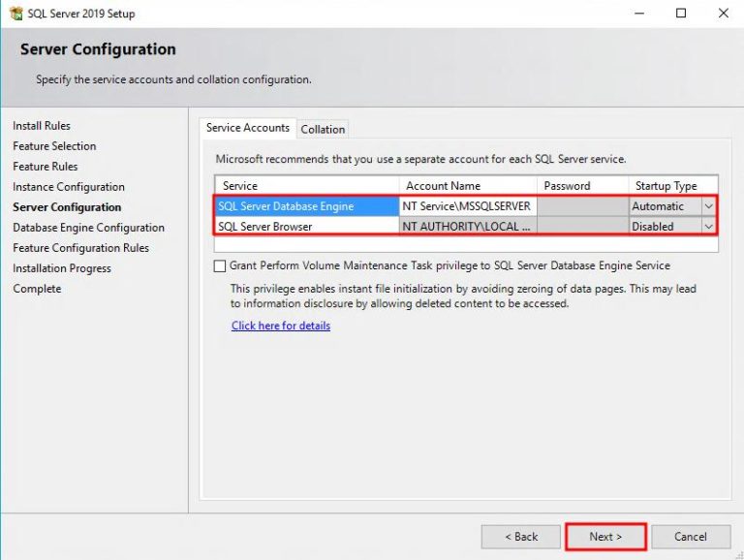Minimize the setup window
The width and height of the screenshot is (744, 560).
(639, 14)
